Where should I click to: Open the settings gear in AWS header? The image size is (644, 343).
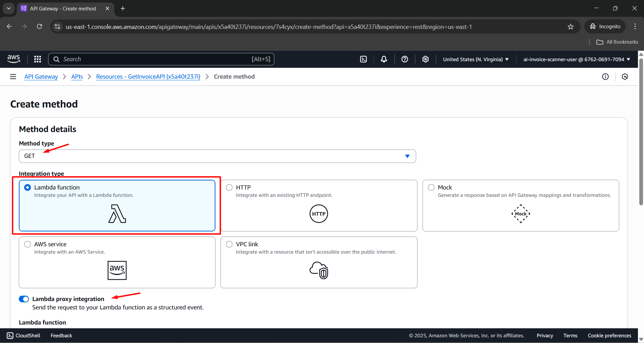point(426,59)
